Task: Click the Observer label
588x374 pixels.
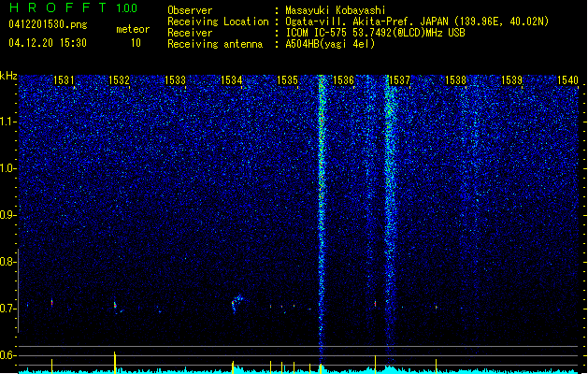Action: click(x=190, y=10)
